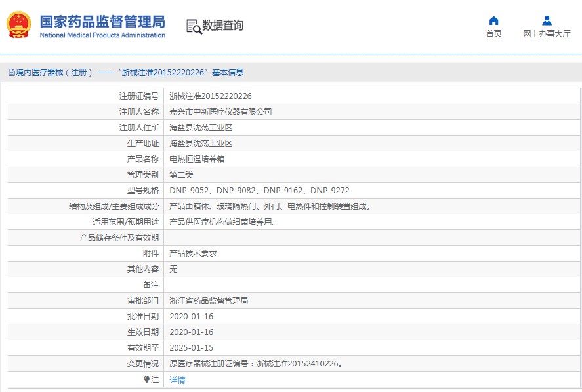Click the 型号规格 row label
Image resolution: width=582 pixels, height=392 pixels.
(143, 191)
